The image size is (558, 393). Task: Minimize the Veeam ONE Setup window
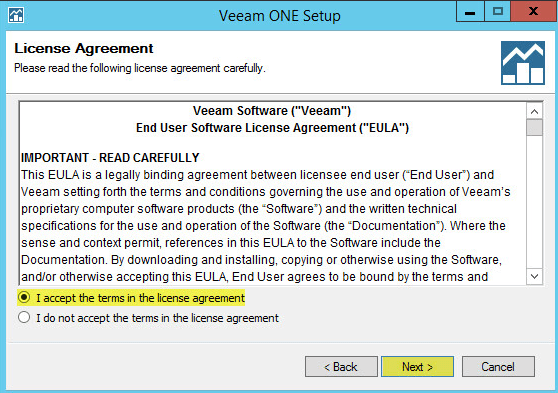(x=470, y=12)
